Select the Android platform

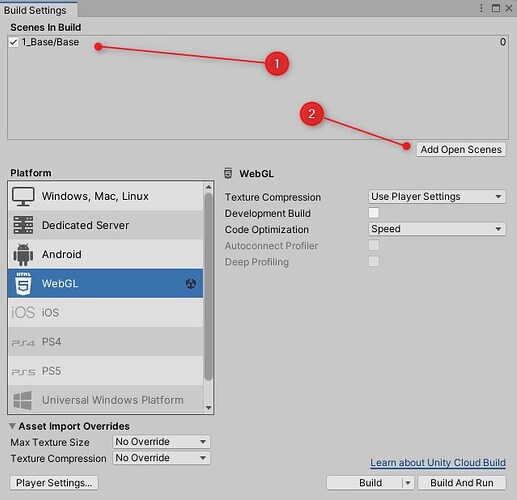[105, 254]
